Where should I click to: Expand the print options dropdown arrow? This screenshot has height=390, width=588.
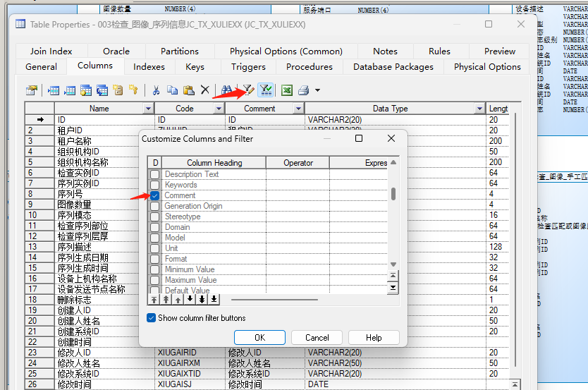click(x=317, y=90)
